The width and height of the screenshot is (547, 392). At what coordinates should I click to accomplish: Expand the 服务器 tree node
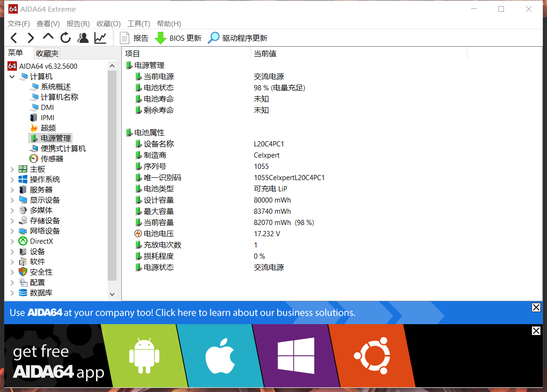[x=12, y=190]
